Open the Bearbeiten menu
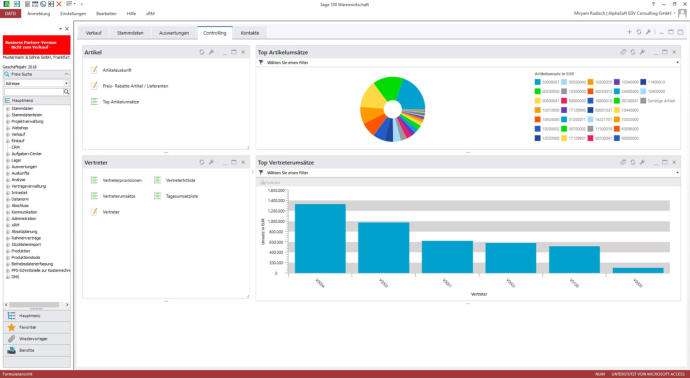The image size is (690, 378). tap(106, 14)
